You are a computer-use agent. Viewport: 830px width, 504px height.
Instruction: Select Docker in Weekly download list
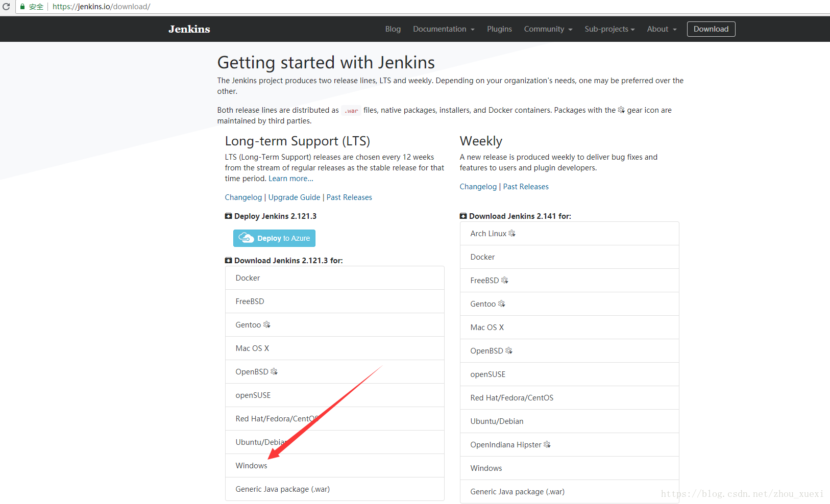click(570, 257)
